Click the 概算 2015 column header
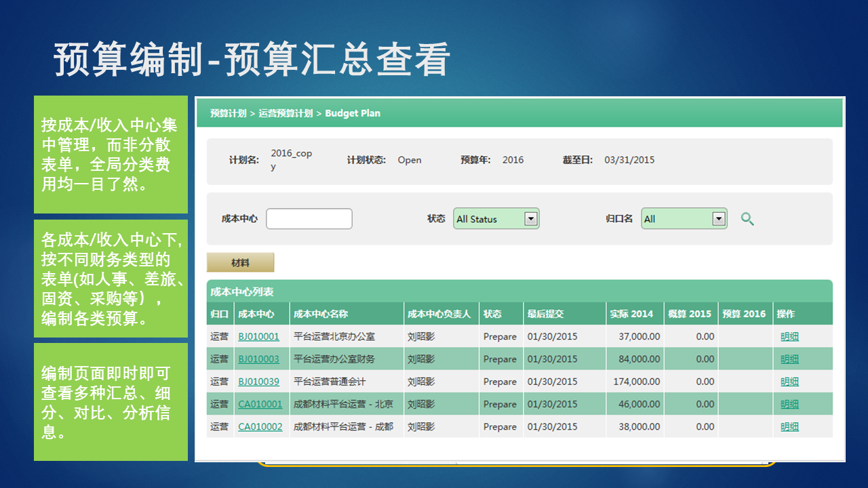The image size is (868, 488). (690, 314)
